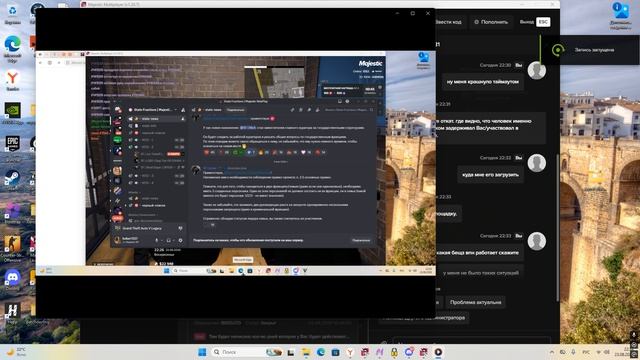This screenshot has width=640, height=360.
Task: Click the scrollbar in the support chat panel
Action: coord(558,227)
